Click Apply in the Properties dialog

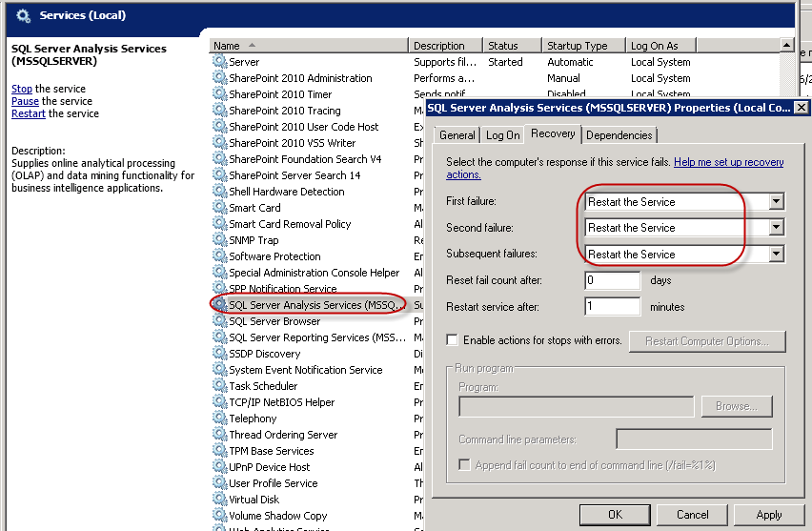click(x=768, y=515)
